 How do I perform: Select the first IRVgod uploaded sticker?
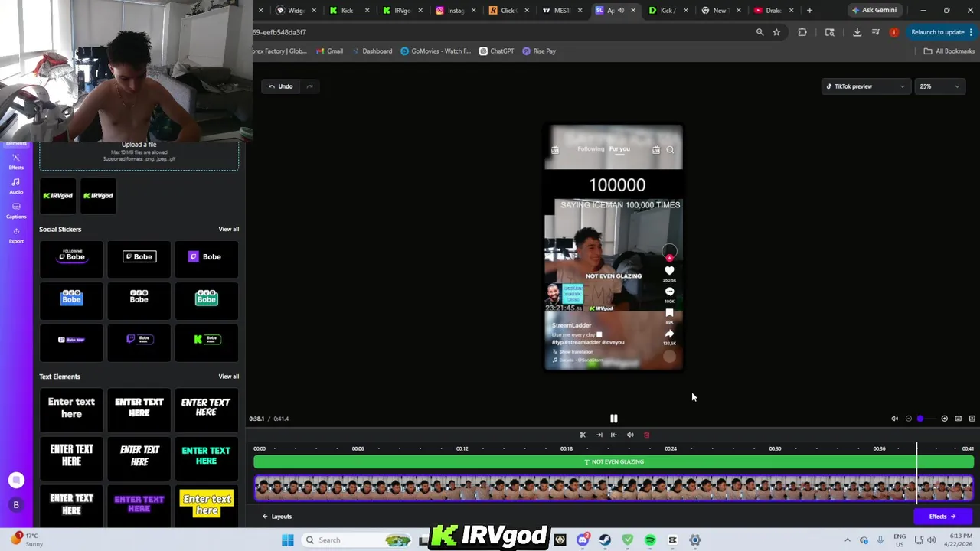pyautogui.click(x=57, y=196)
